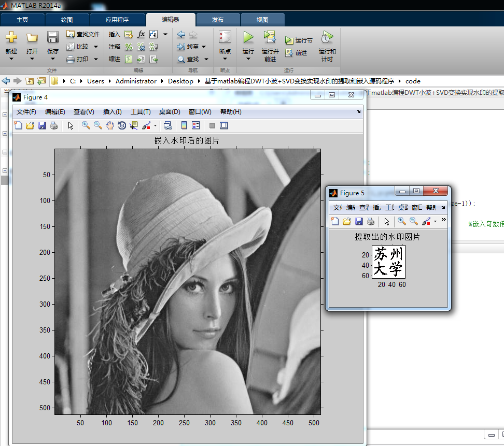Click the 运行和计时 (Run and Time) icon
The image size is (504, 446).
(327, 37)
